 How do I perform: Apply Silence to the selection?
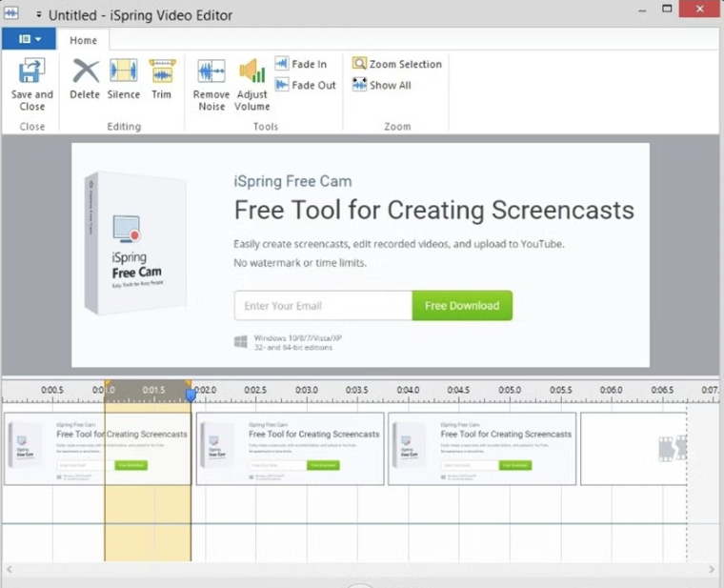123,79
